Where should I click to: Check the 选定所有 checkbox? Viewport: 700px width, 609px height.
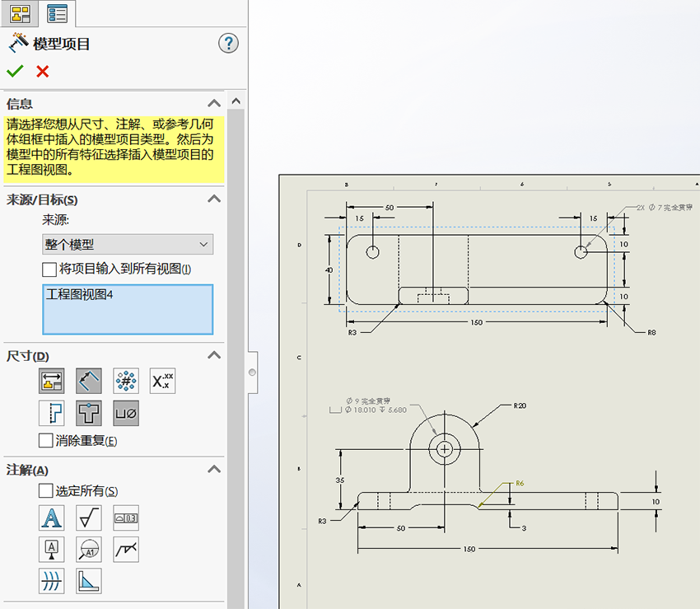pyautogui.click(x=47, y=491)
